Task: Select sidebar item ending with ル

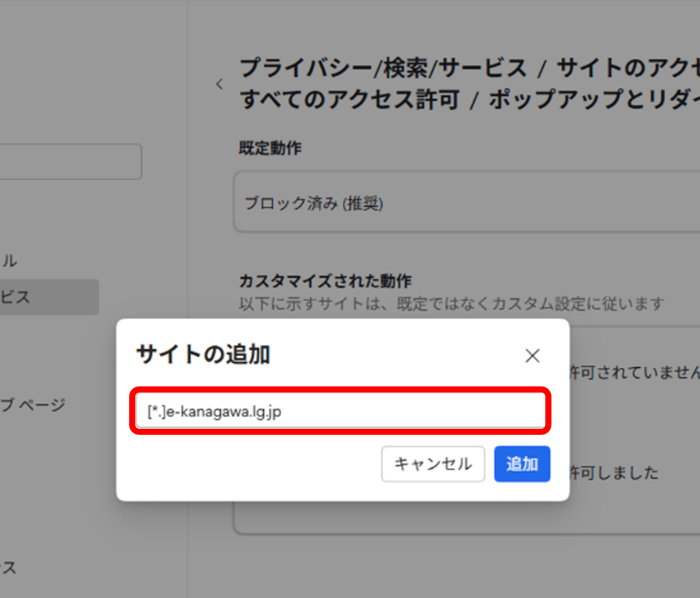Action: [x=10, y=261]
